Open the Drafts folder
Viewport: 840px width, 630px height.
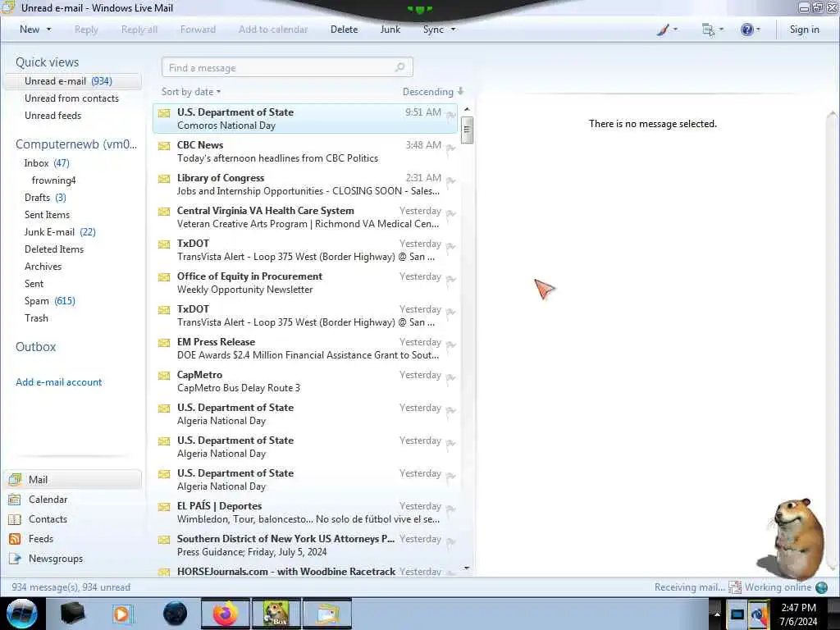point(45,198)
